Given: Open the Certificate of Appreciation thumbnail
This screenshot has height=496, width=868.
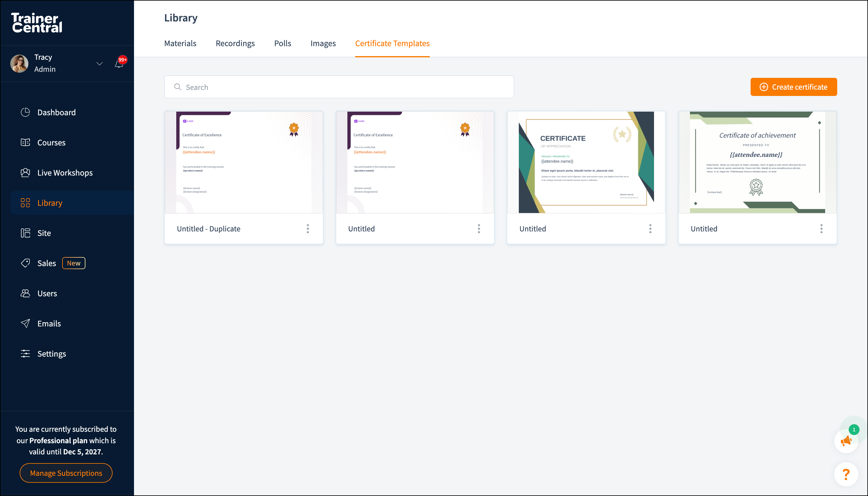Looking at the screenshot, I should [586, 163].
